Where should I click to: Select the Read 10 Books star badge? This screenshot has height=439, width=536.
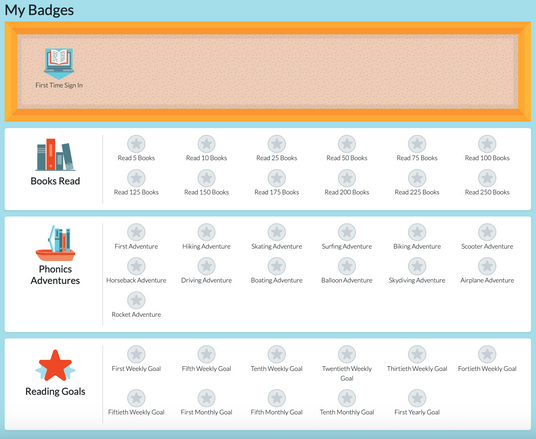pyautogui.click(x=206, y=144)
